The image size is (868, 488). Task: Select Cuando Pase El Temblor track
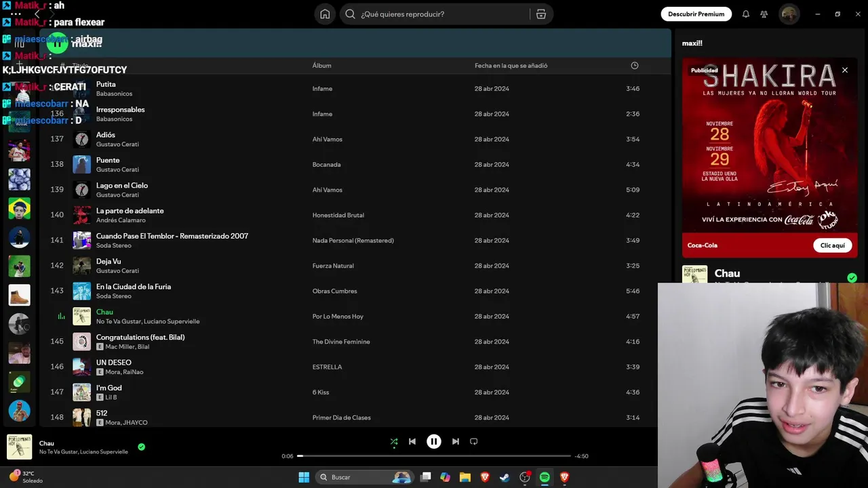172,236
